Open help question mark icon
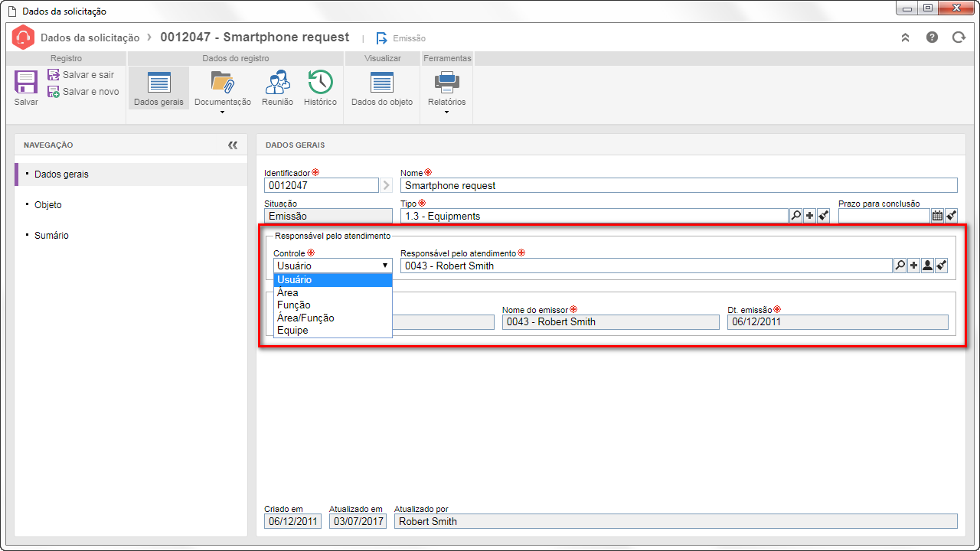980x551 pixels. coord(932,37)
